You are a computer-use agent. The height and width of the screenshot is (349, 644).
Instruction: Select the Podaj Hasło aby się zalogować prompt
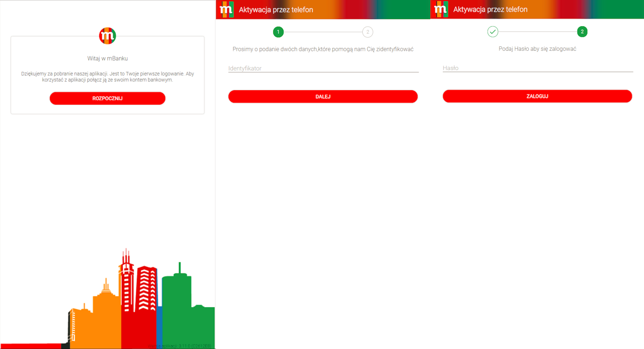pos(537,49)
